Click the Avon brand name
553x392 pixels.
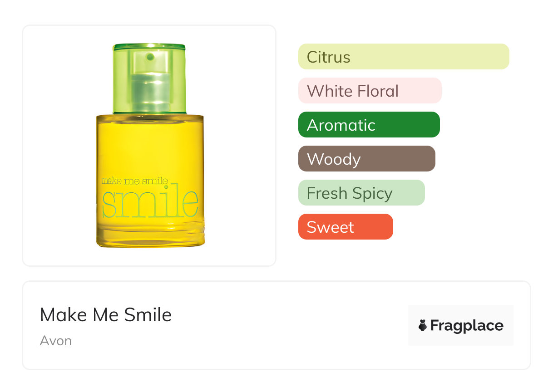tap(55, 341)
